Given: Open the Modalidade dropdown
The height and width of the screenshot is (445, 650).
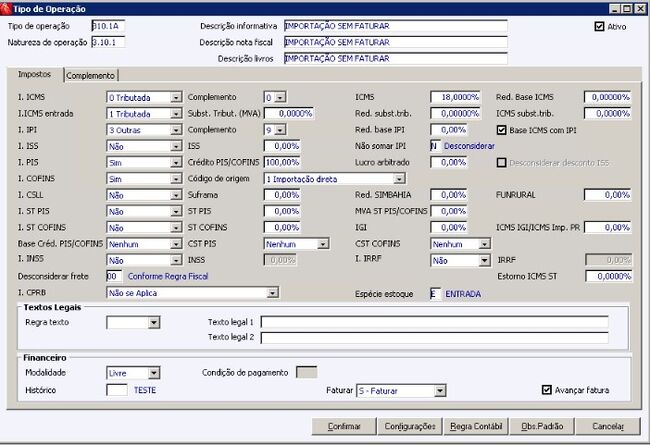Looking at the screenshot, I should coord(154,373).
